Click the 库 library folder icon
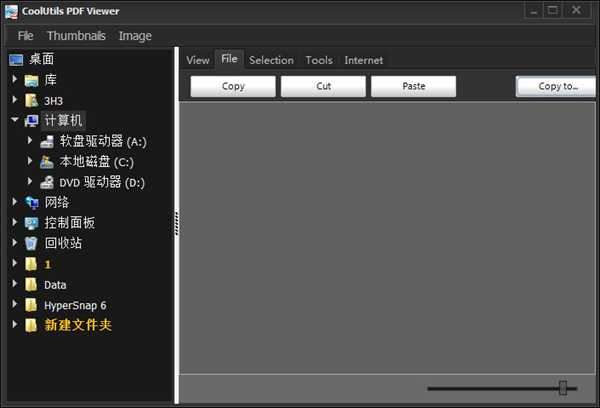Viewport: 600px width, 408px height. (31, 80)
